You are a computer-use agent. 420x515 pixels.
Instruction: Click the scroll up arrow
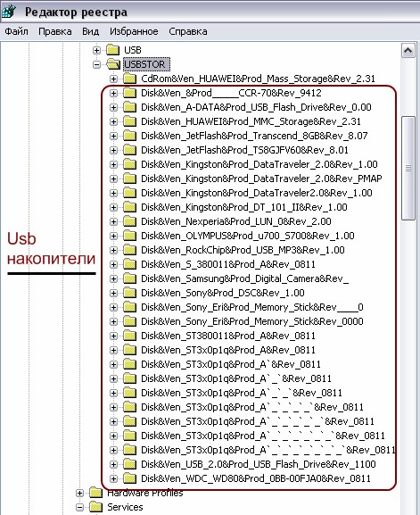coord(408,51)
